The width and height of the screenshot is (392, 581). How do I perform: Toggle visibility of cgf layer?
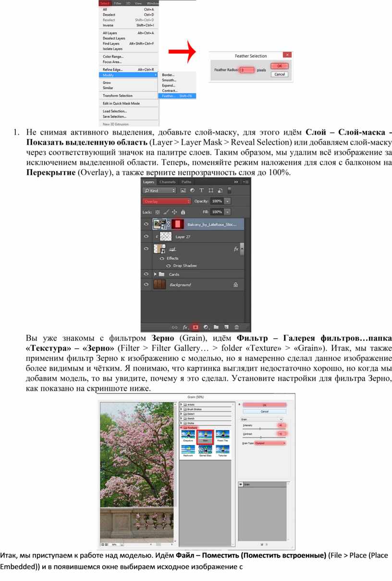tap(146, 249)
